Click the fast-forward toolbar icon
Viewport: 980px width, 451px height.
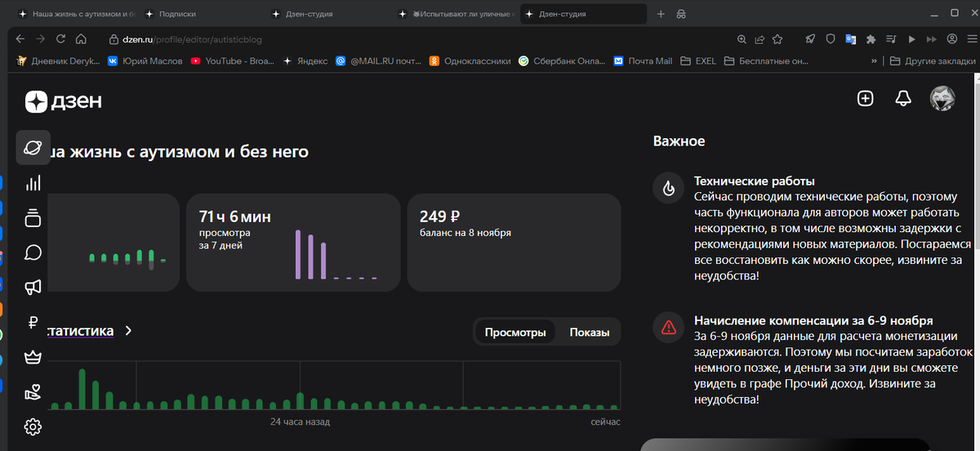[x=932, y=39]
